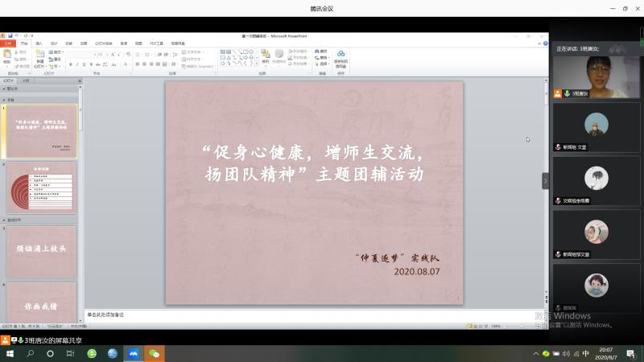Open the red File tab
Viewport: 644px width, 362px height.
tap(9, 43)
